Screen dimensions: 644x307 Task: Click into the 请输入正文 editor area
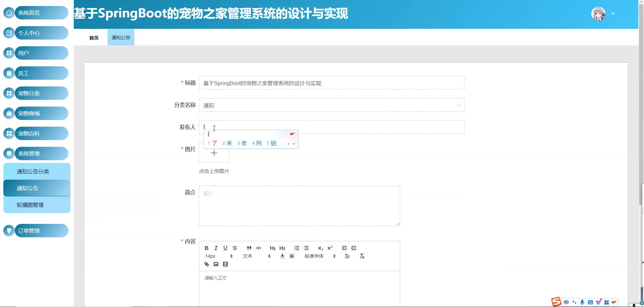coord(299,289)
